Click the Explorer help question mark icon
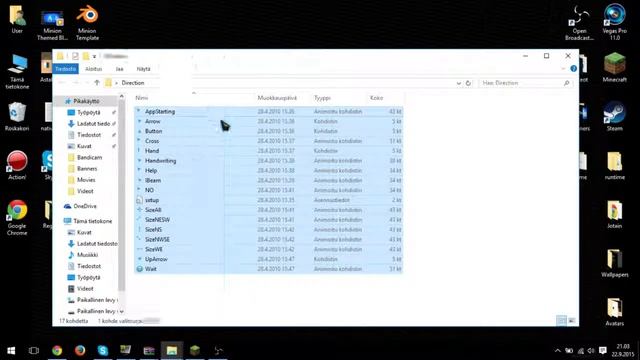The image size is (640, 360). (573, 69)
